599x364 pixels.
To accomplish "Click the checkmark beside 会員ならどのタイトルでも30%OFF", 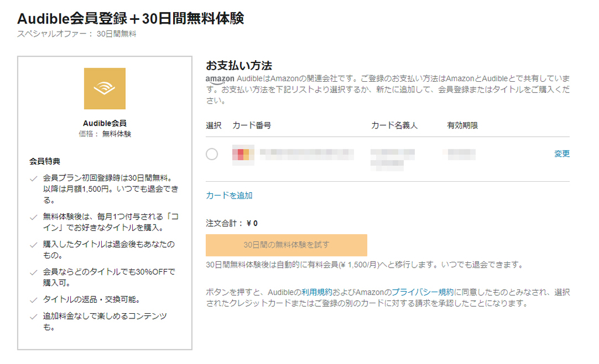I will coord(33,272).
